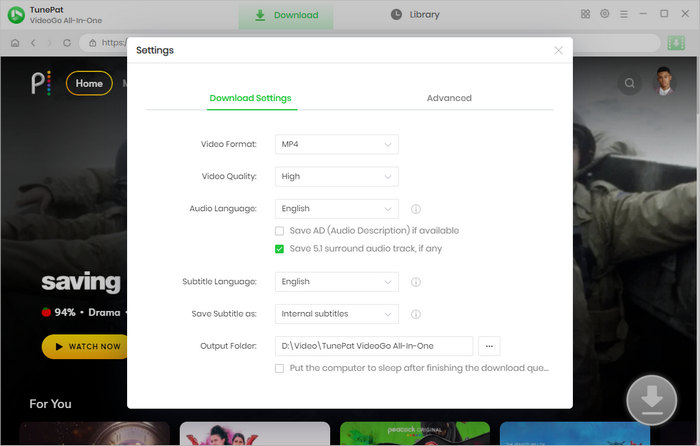This screenshot has width=700, height=446.
Task: Select the Home menu in Peacock
Action: 89,83
